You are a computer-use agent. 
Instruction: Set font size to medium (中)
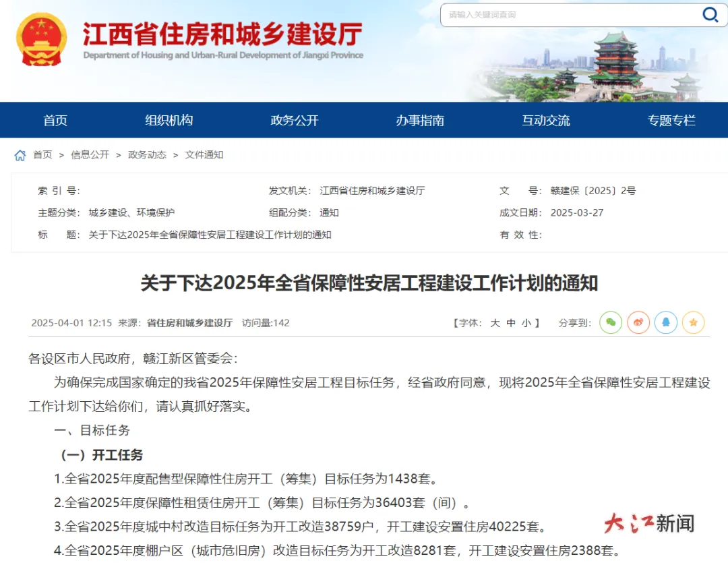(511, 323)
